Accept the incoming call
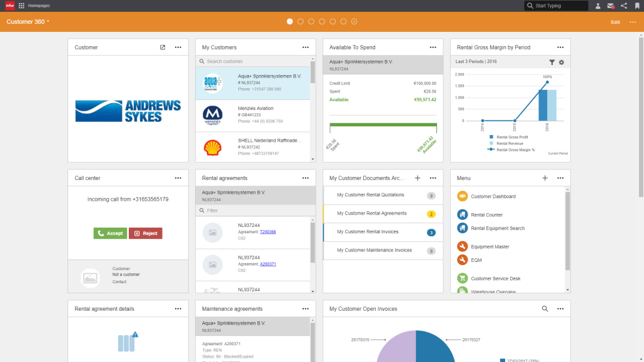Screen dimensions: 644x362 click(x=110, y=233)
